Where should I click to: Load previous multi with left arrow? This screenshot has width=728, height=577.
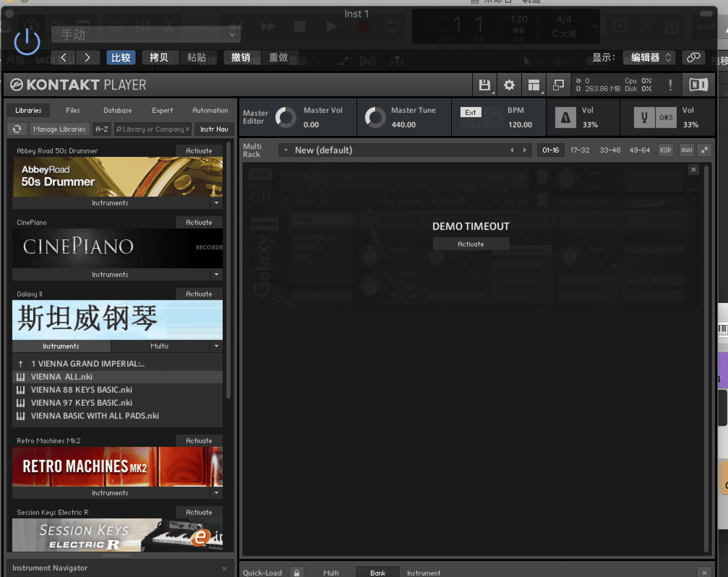click(x=512, y=150)
